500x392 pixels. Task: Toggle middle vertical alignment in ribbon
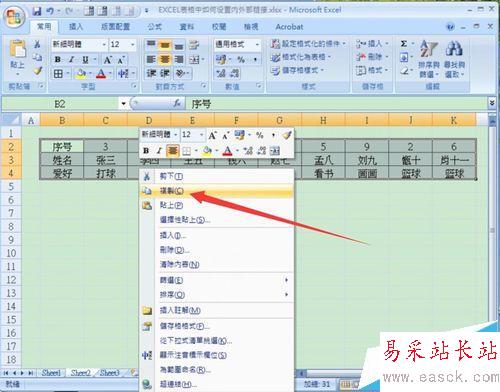point(165,44)
